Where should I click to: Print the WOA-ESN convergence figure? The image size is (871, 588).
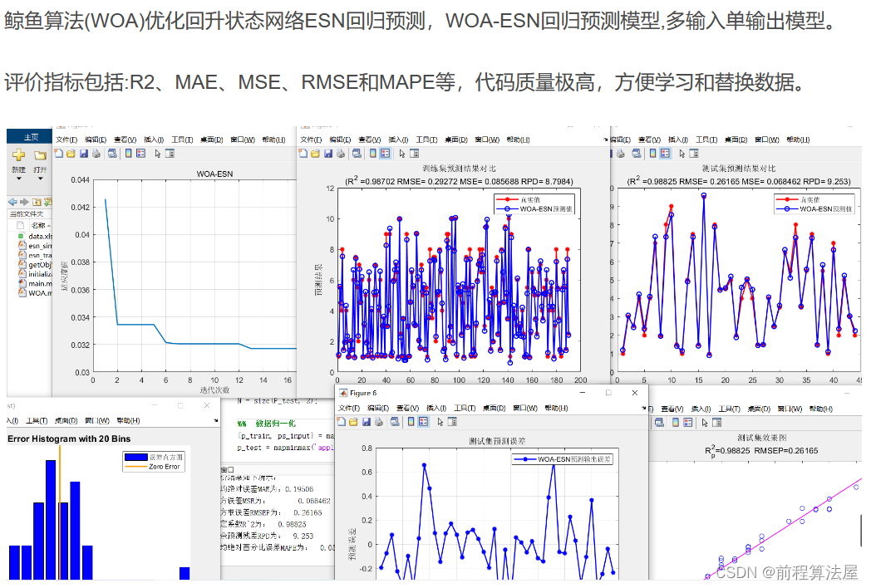[x=96, y=154]
